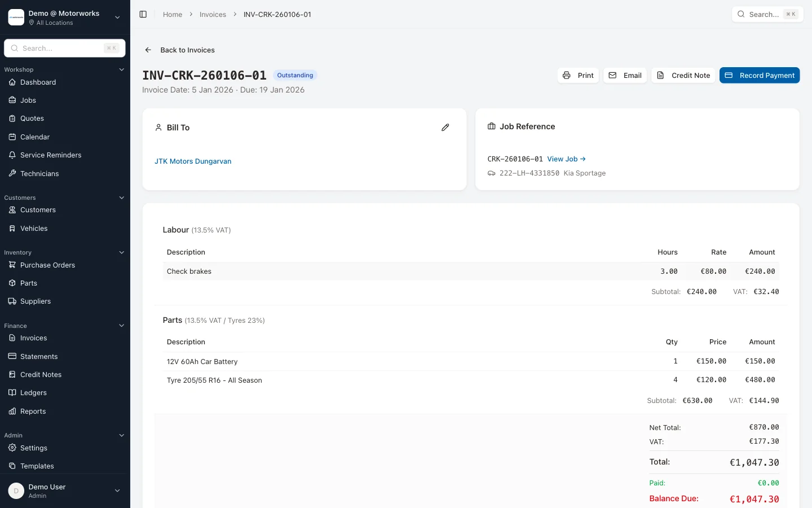Open the Ledgers menu item

[33, 393]
